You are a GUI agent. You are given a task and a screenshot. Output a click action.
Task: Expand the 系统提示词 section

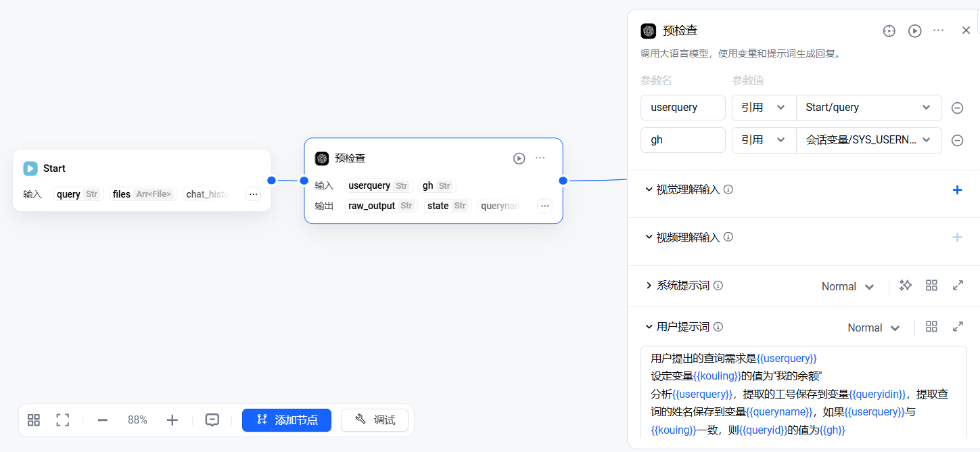(649, 286)
